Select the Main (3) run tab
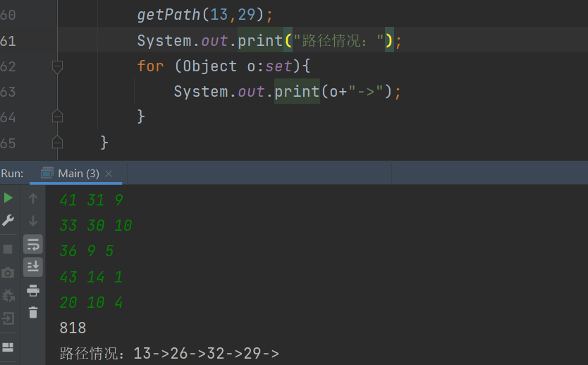 76,174
